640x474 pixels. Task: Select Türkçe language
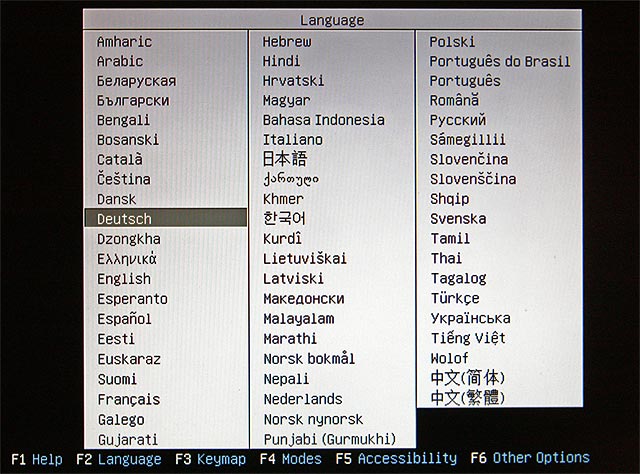pos(456,298)
